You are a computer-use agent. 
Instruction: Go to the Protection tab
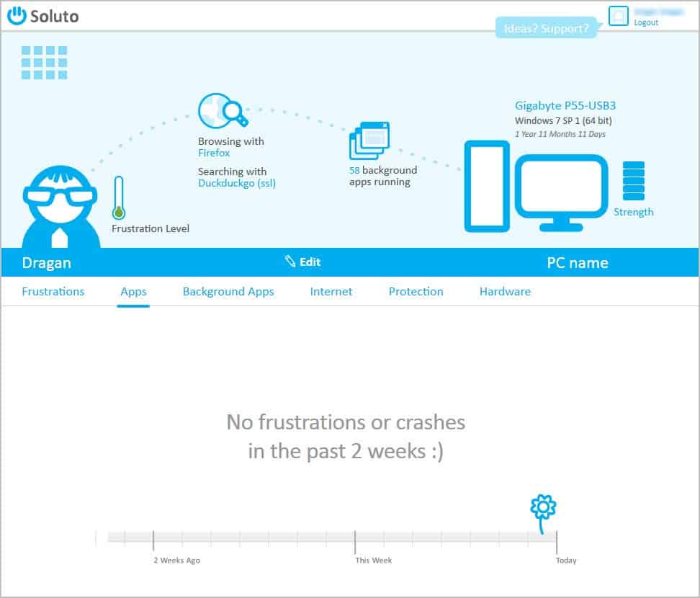tap(416, 292)
